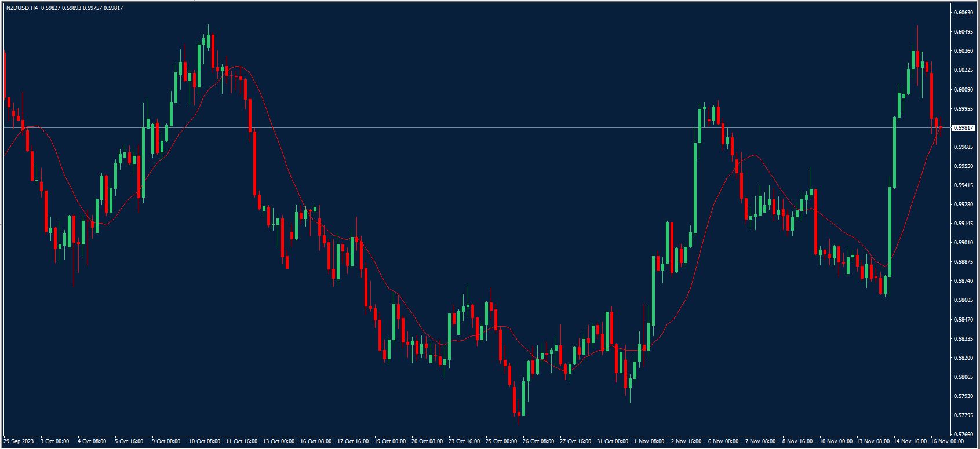
Task: Click the 0.58470 price axis label
Action: 964,319
